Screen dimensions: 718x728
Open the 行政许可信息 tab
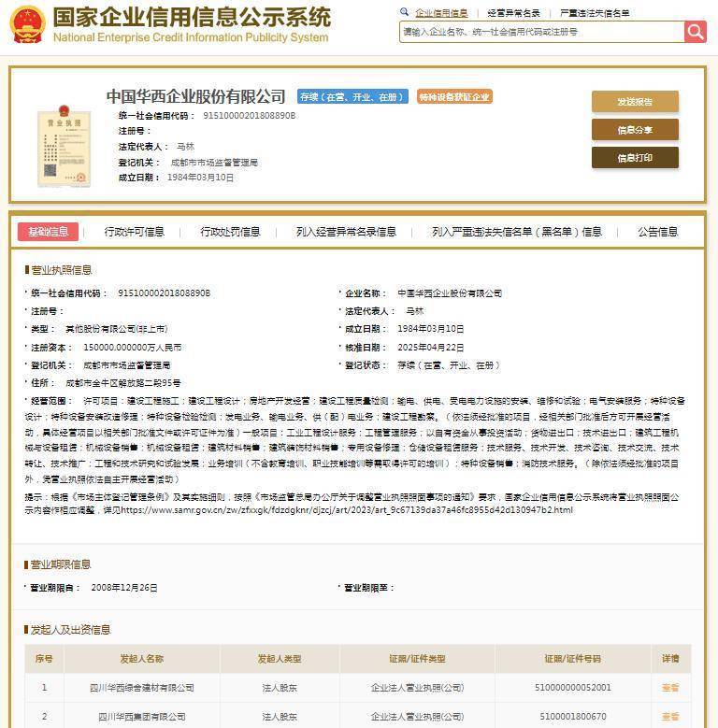pos(135,232)
